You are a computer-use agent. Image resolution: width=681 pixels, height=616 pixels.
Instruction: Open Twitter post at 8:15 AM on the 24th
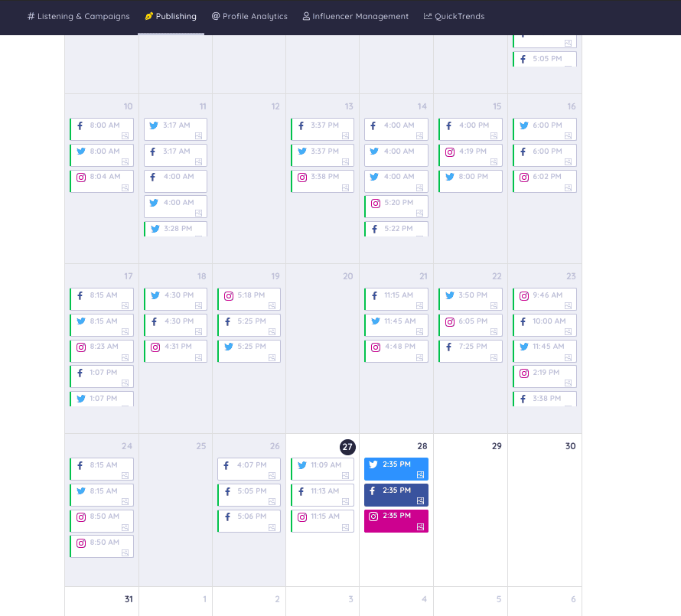(x=102, y=495)
